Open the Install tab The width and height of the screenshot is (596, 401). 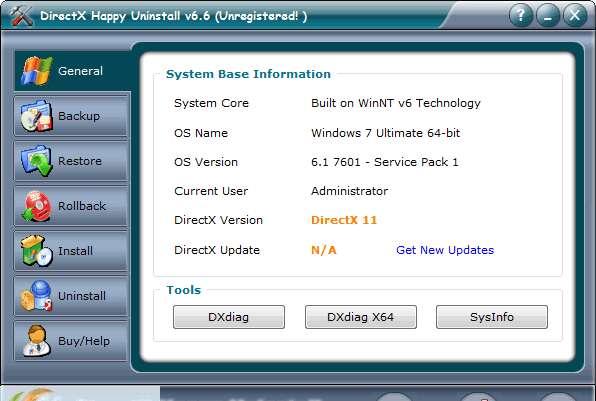(71, 251)
